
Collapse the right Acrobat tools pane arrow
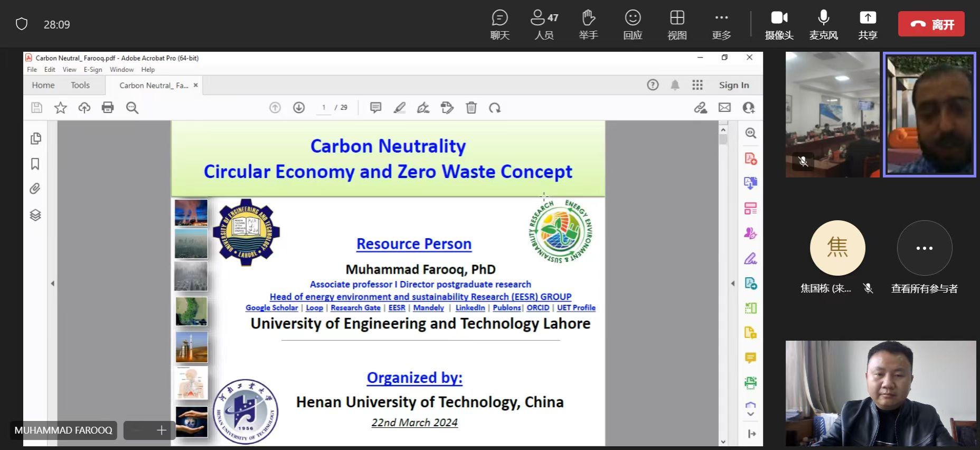(x=733, y=284)
